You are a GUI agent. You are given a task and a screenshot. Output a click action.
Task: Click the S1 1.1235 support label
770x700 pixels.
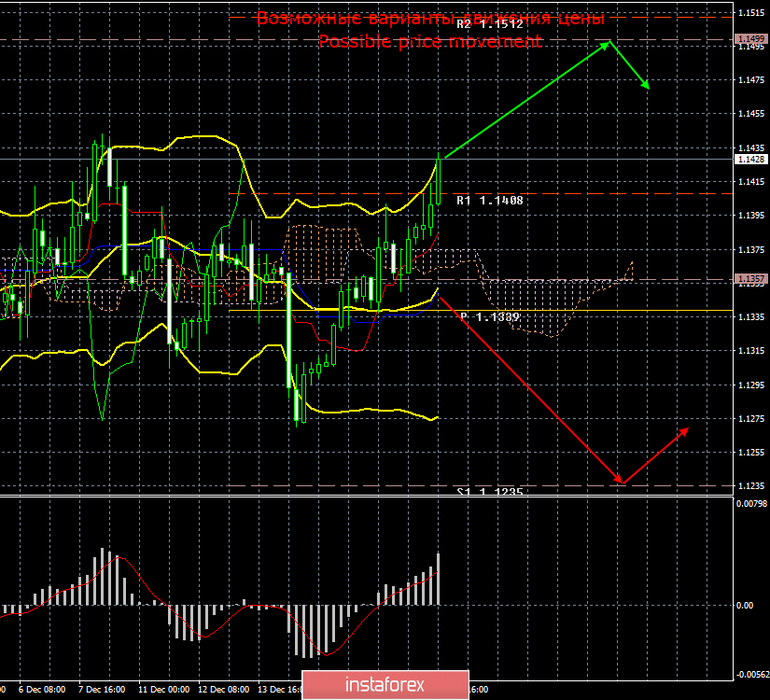[490, 491]
